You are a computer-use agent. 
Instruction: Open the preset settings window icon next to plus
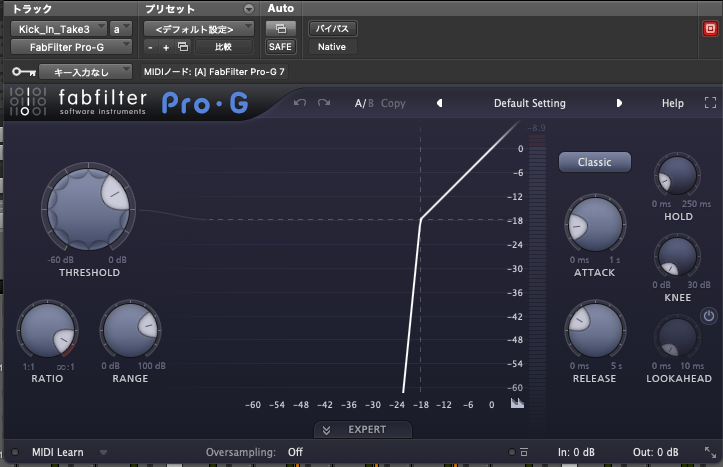(183, 47)
